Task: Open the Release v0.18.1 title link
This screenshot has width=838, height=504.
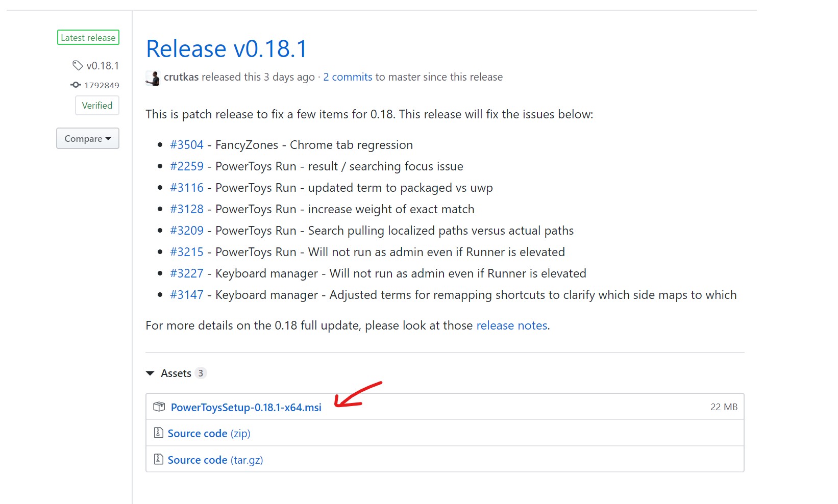Action: tap(227, 49)
